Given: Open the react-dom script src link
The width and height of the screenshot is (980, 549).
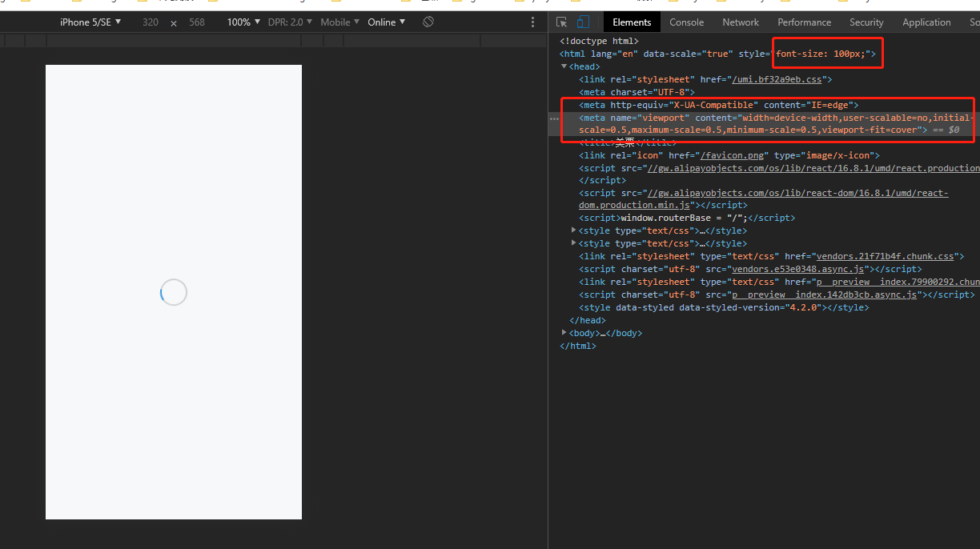Looking at the screenshot, I should pyautogui.click(x=797, y=193).
